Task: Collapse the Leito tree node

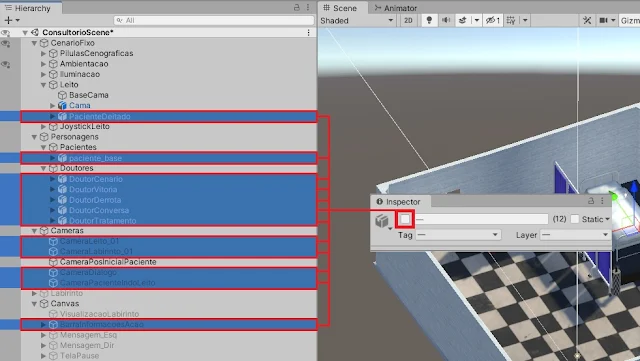Action: (43, 85)
